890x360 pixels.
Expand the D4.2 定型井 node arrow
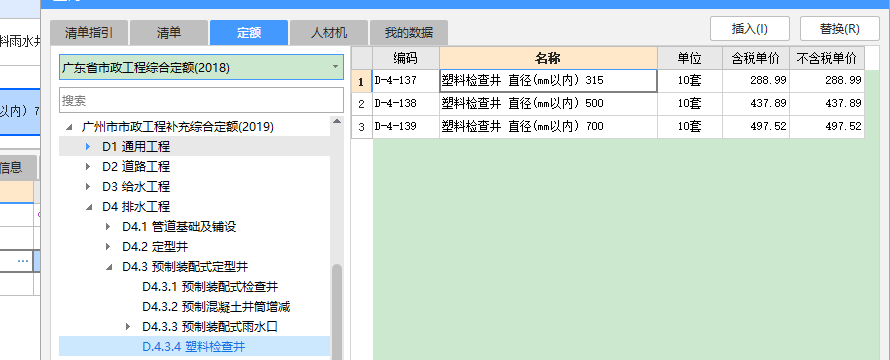tap(108, 246)
